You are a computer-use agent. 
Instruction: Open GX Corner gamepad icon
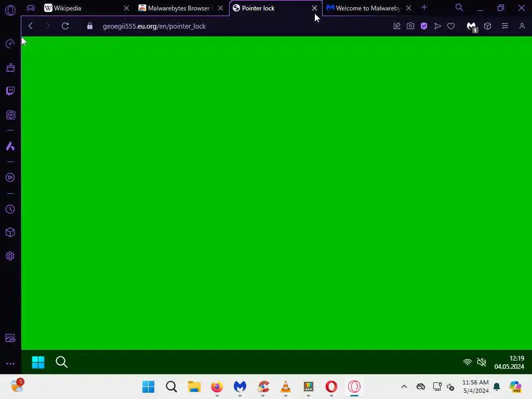point(31,8)
